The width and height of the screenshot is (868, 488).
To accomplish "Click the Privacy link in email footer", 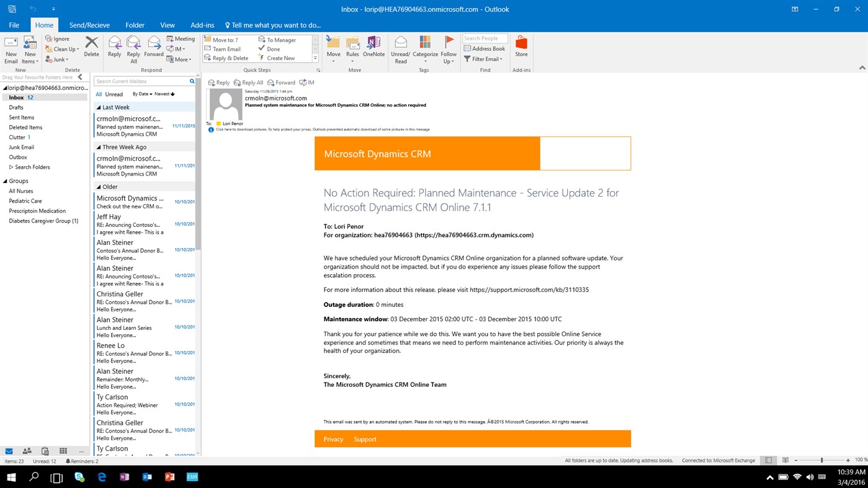I will click(333, 439).
